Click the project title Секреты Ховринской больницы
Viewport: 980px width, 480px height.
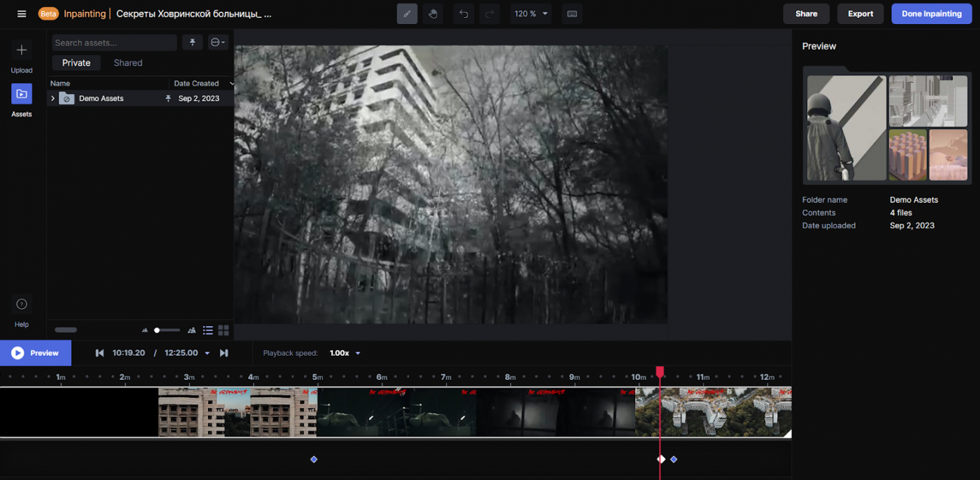194,14
